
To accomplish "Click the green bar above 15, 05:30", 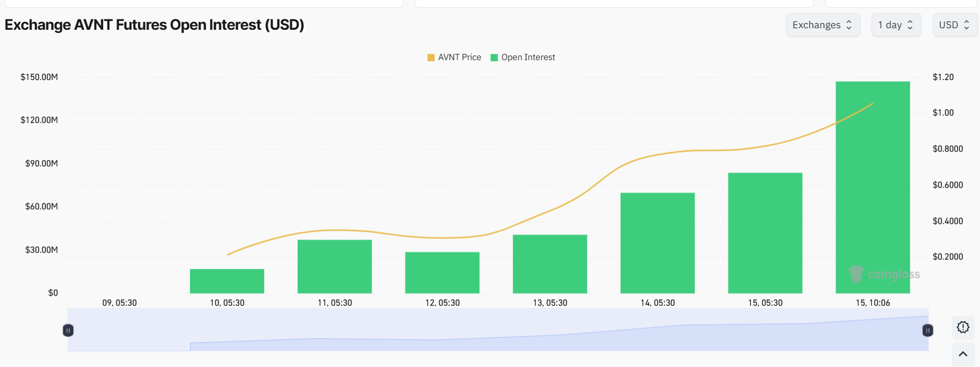I will click(765, 233).
